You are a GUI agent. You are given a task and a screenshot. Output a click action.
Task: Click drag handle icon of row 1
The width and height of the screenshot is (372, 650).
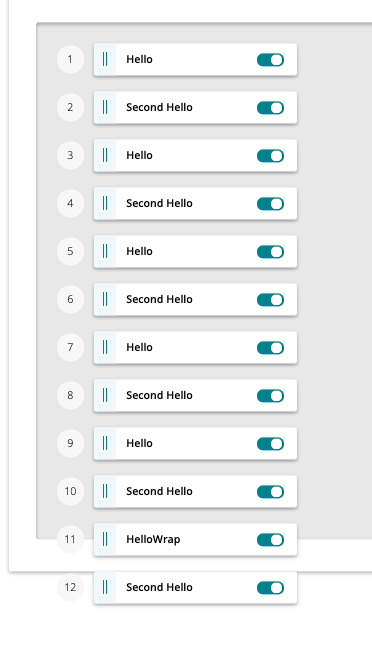pyautogui.click(x=105, y=59)
